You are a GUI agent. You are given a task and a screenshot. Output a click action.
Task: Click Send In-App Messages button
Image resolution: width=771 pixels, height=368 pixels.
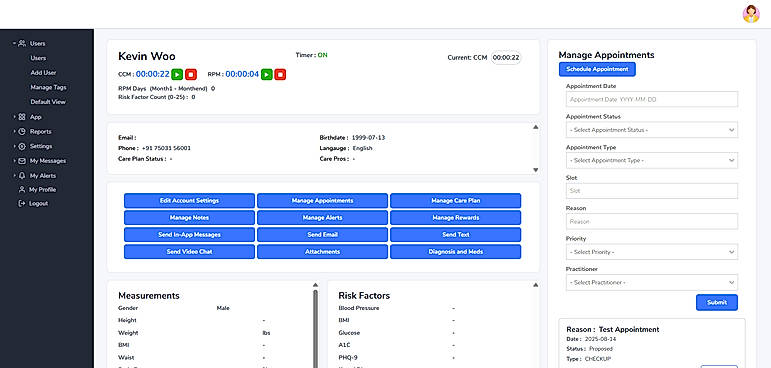[x=189, y=235]
